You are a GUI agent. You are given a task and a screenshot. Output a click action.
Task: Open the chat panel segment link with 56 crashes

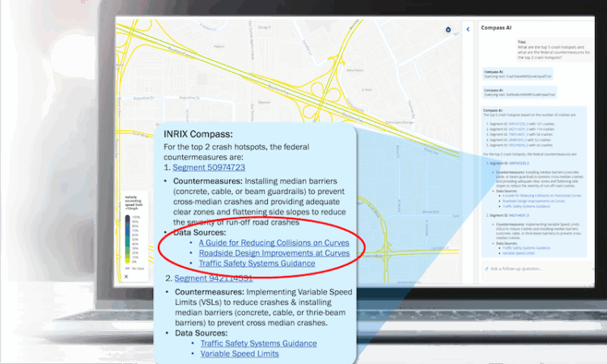coord(518,134)
